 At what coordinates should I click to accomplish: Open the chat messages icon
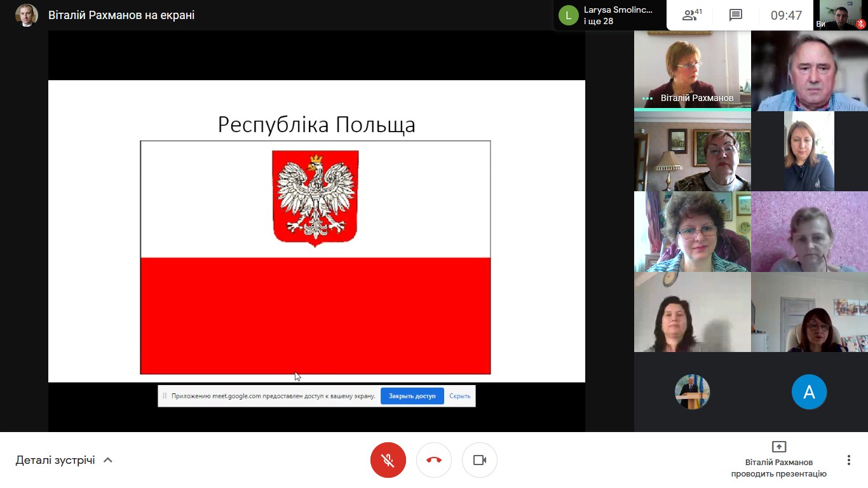point(736,15)
